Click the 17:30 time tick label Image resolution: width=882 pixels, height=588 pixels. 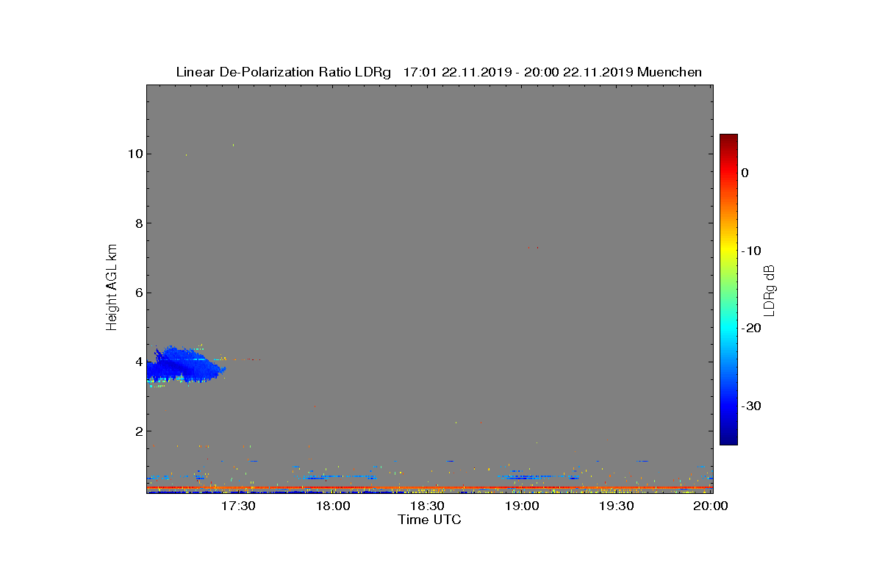[x=240, y=506]
